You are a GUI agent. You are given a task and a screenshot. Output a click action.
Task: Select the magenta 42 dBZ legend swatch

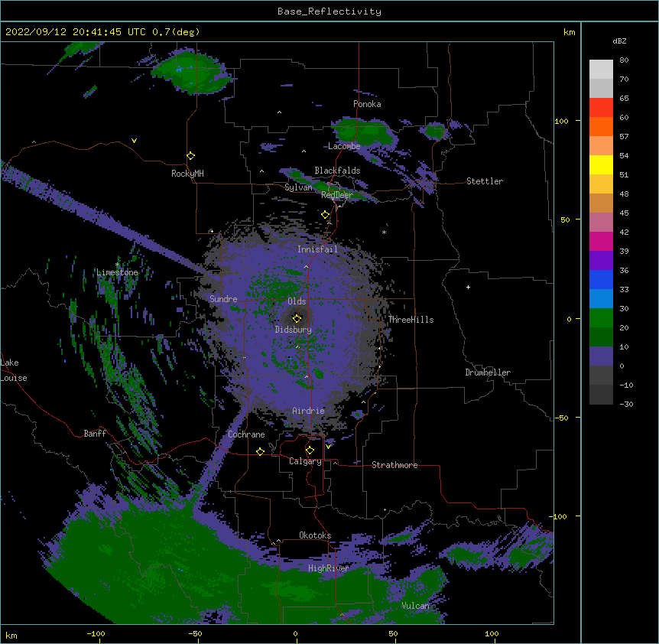coord(601,241)
